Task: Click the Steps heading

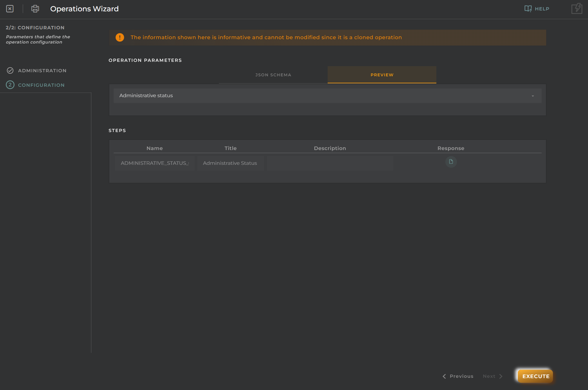Action: click(x=117, y=131)
